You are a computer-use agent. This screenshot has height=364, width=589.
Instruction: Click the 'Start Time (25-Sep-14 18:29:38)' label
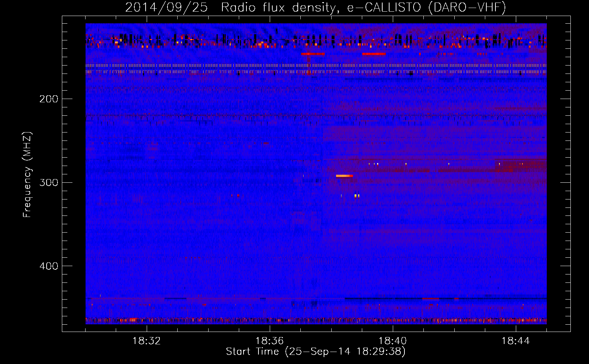tap(316, 352)
